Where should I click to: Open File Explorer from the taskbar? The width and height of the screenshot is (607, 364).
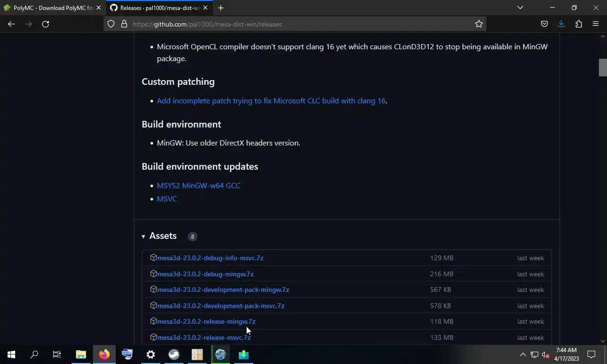pyautogui.click(x=81, y=355)
